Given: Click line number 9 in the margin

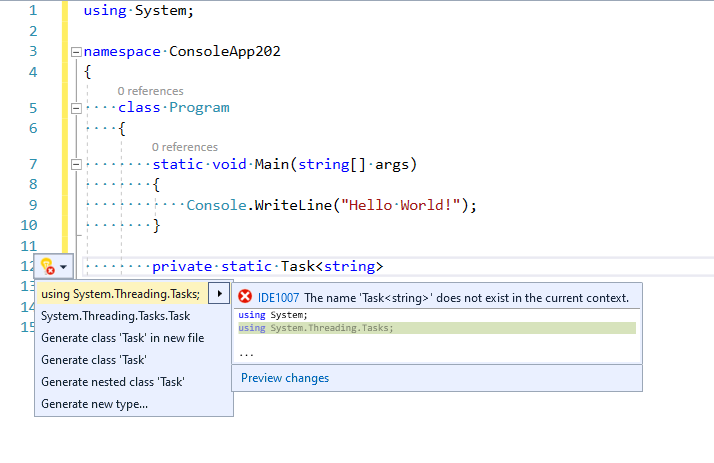Looking at the screenshot, I should click(33, 205).
